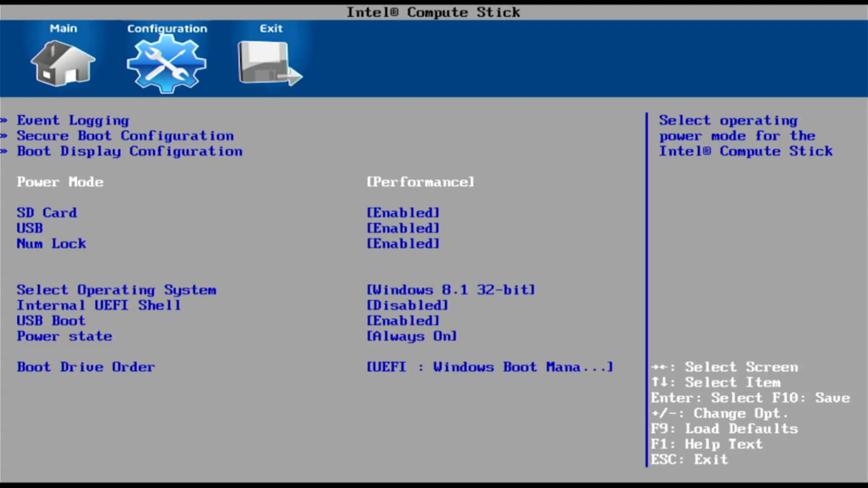Open the UEFI Windows Boot Manager value
868x488 pixels.
click(x=490, y=367)
